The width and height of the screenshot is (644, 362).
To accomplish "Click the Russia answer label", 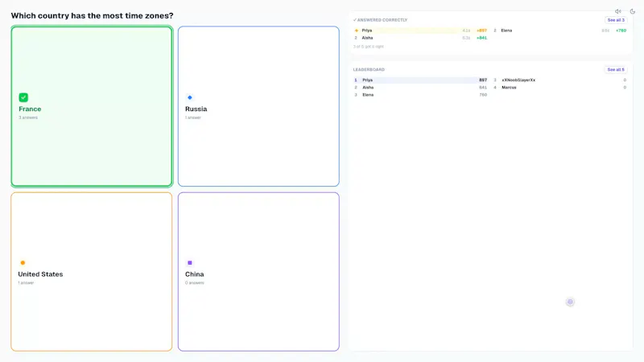I will pyautogui.click(x=196, y=109).
